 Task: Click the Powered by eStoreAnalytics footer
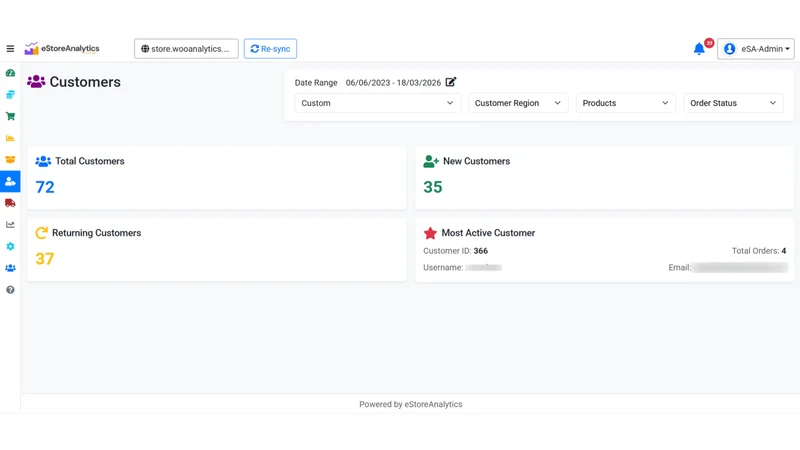pos(411,404)
